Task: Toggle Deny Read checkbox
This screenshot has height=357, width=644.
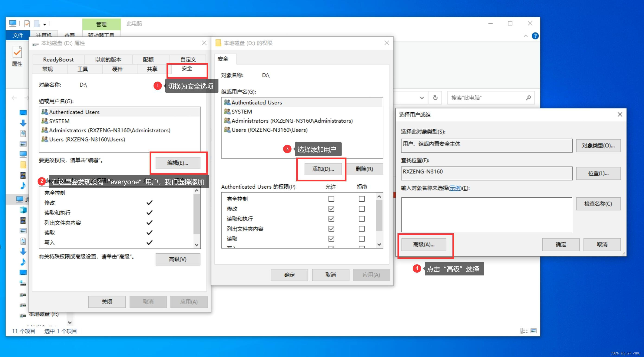Action: (362, 239)
